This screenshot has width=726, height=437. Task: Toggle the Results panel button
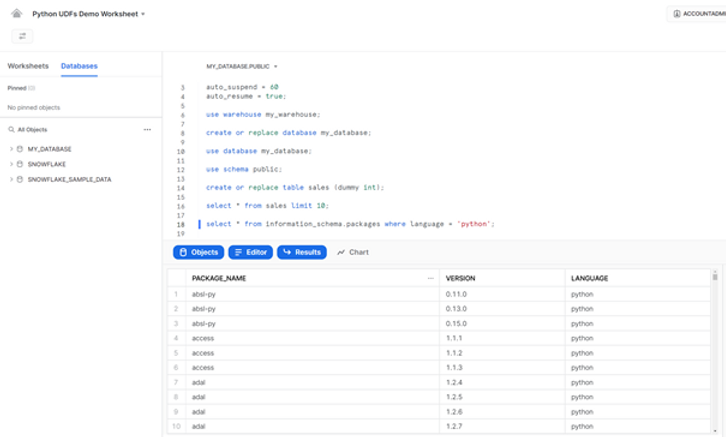302,252
